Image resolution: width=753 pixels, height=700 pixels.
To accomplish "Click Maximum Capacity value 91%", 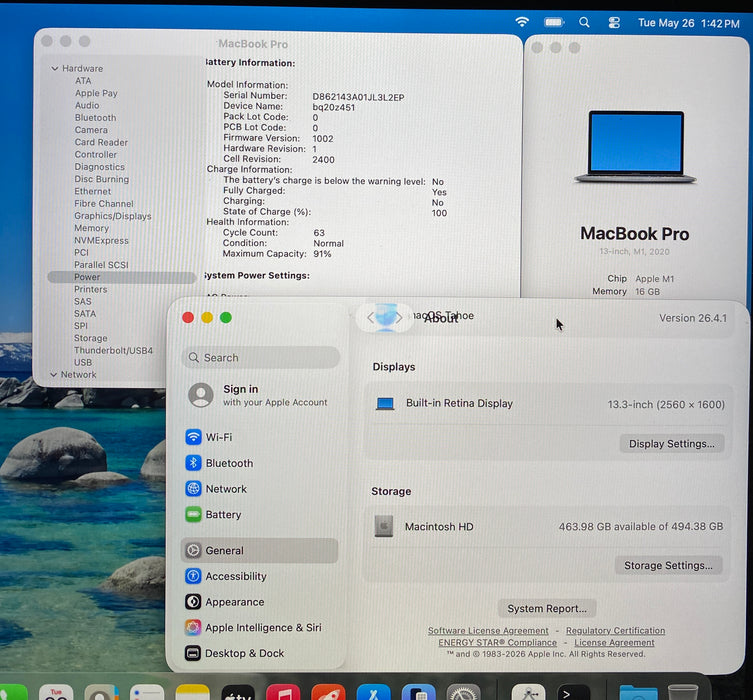I will pyautogui.click(x=322, y=254).
